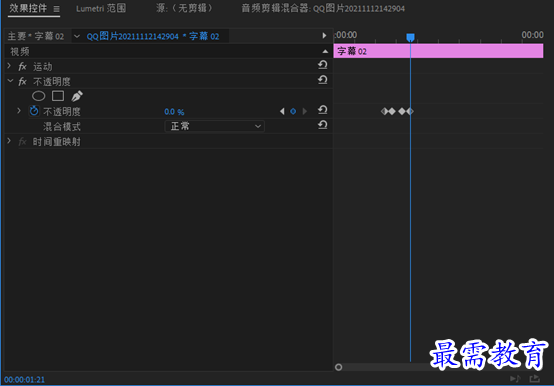Toggle 不透明度 fx effect on or off
The height and width of the screenshot is (386, 554).
(22, 82)
